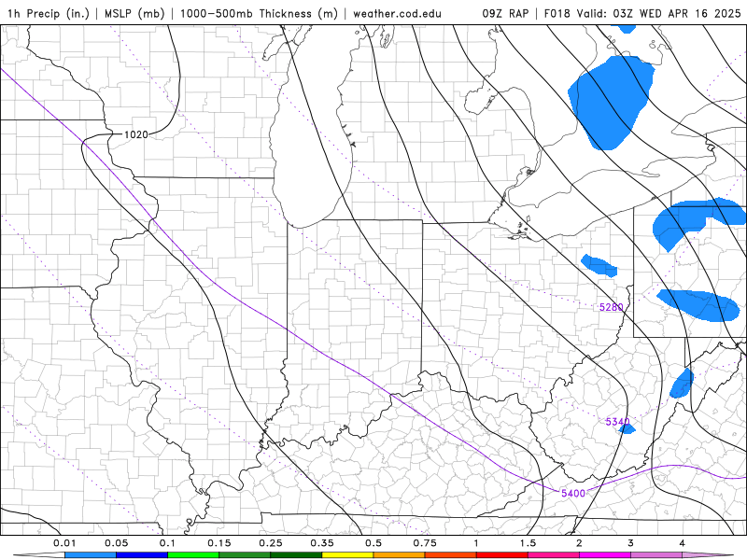This screenshot has width=747, height=560.
Task: Click the 4 legend value label
Action: pos(683,543)
